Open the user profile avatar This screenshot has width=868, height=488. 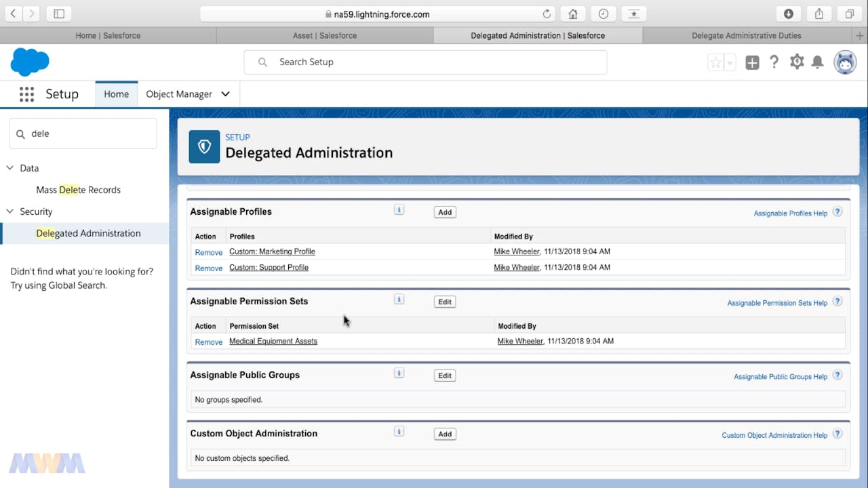pyautogui.click(x=845, y=62)
